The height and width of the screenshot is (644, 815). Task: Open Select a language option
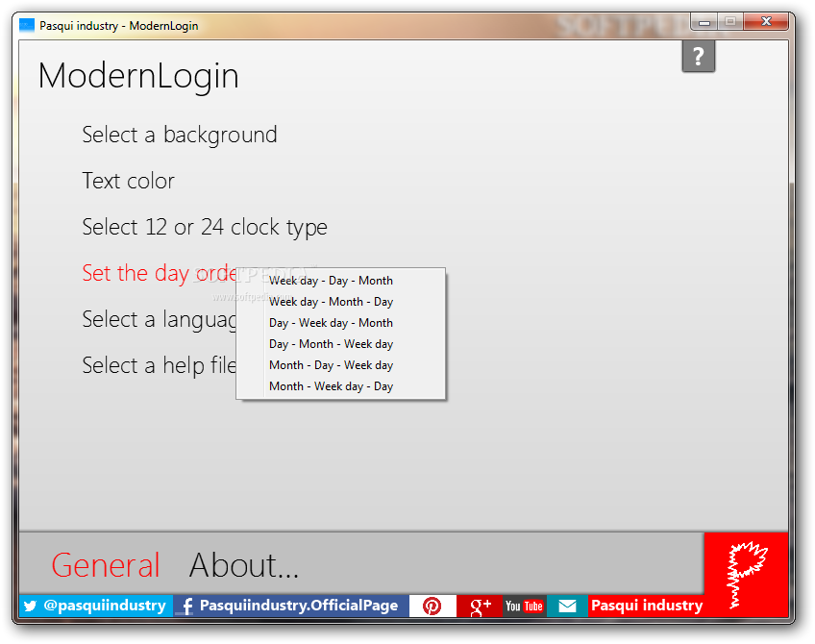[x=159, y=319]
